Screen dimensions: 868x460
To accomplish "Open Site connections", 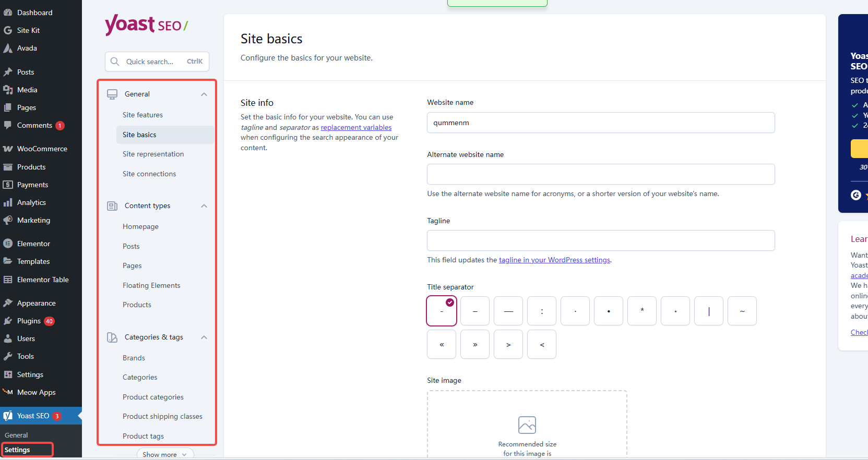I will click(149, 174).
